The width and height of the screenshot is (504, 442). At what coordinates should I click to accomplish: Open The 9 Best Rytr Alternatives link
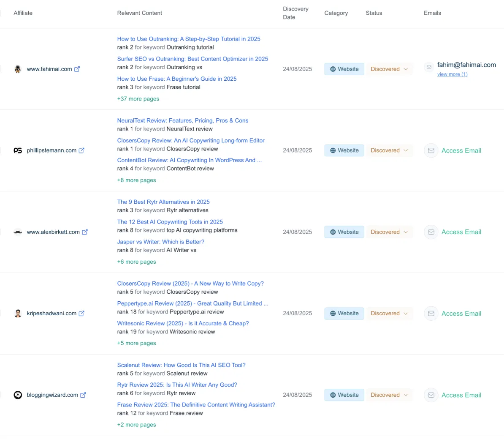[x=163, y=202]
